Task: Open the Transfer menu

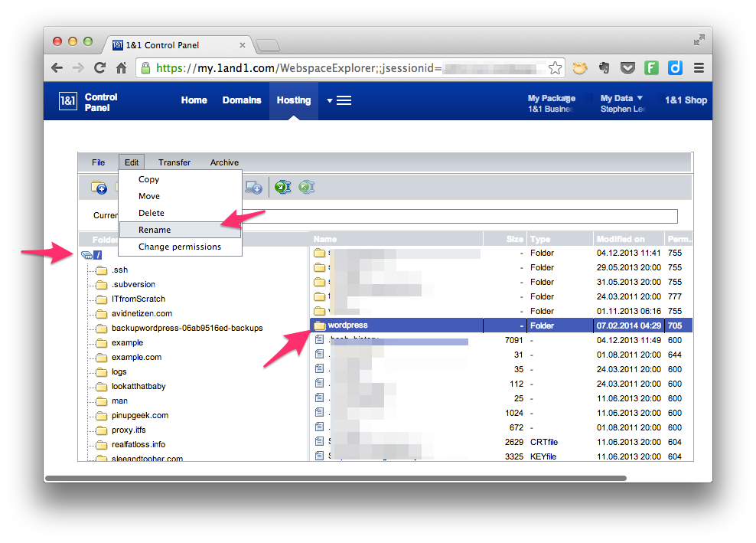Action: coord(174,162)
